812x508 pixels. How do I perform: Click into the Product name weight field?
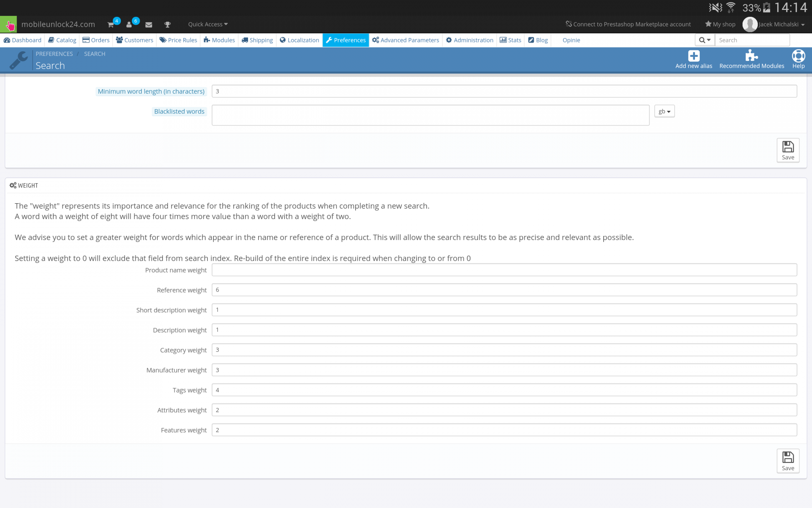tap(504, 270)
